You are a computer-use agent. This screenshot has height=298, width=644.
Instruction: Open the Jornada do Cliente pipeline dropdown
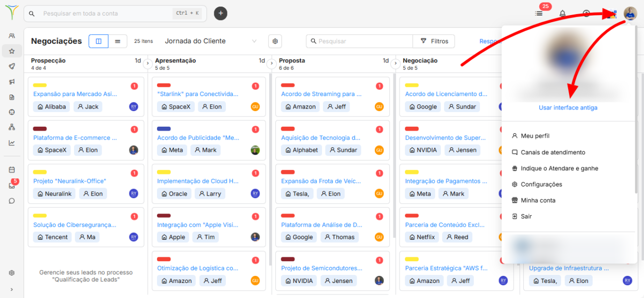click(211, 41)
